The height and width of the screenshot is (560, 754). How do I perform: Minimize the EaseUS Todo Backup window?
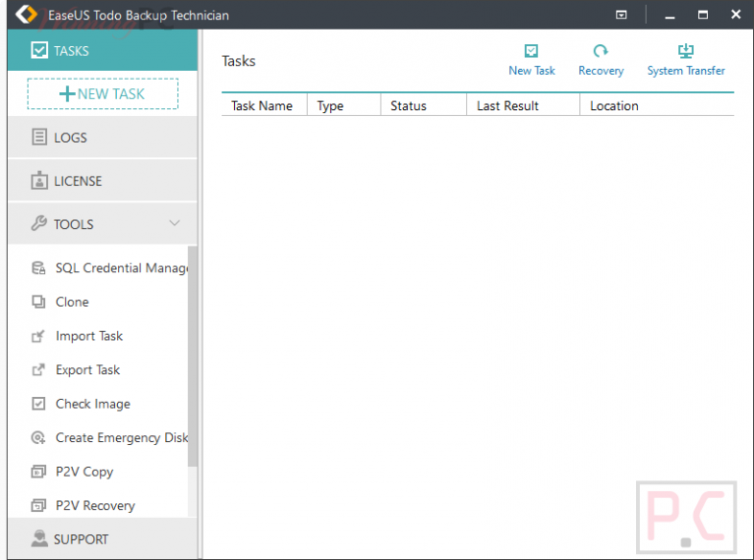click(x=669, y=16)
